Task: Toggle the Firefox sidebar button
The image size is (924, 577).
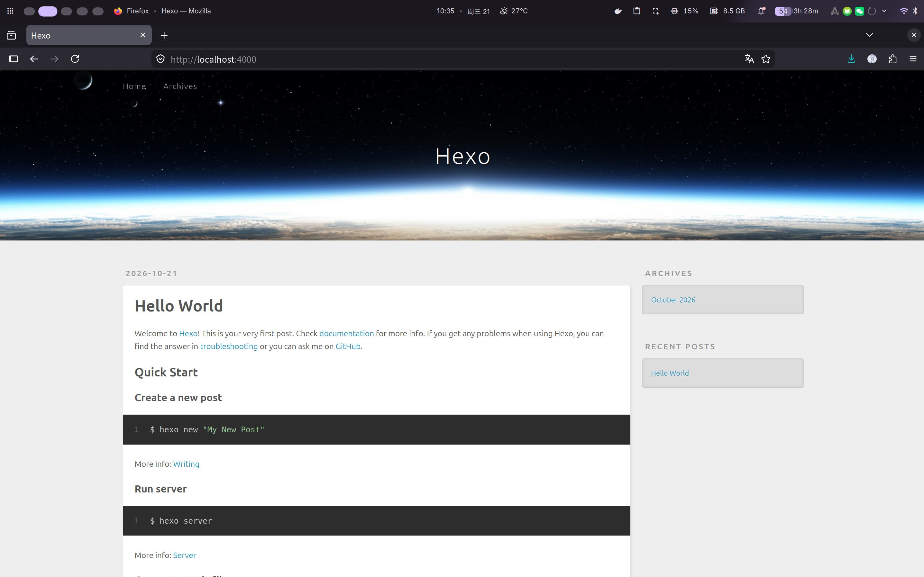Action: click(x=14, y=59)
